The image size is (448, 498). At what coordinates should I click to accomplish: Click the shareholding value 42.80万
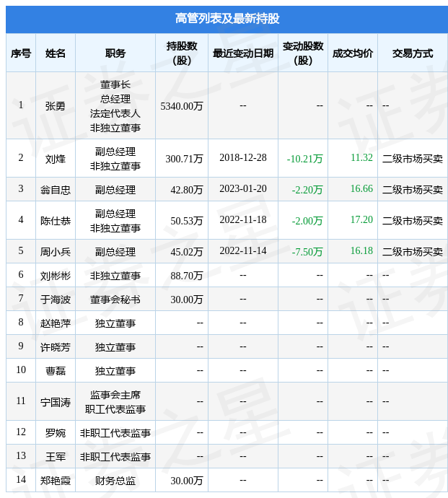click(x=187, y=190)
